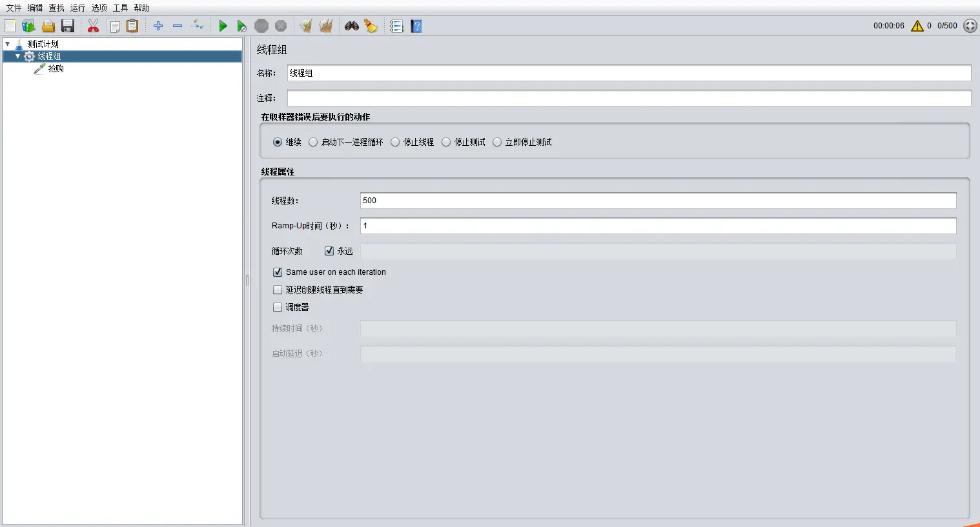Select the 立即停止测试 radio button

point(497,142)
